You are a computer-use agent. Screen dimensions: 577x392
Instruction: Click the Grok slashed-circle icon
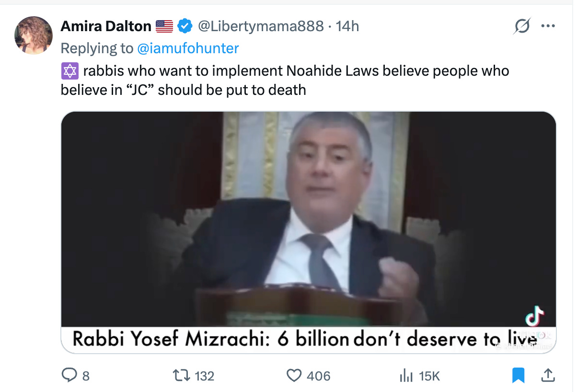[x=521, y=26]
